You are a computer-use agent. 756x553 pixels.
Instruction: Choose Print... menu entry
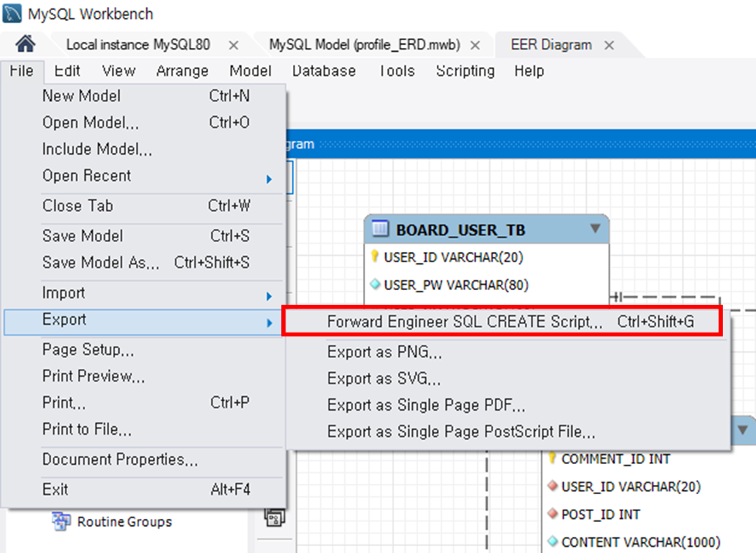(144, 403)
